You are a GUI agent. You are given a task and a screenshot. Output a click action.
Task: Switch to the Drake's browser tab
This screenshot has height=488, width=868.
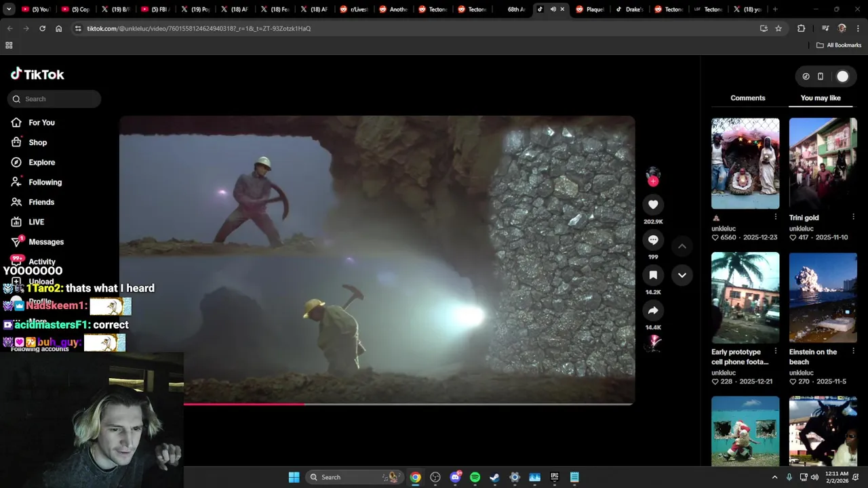(x=629, y=9)
